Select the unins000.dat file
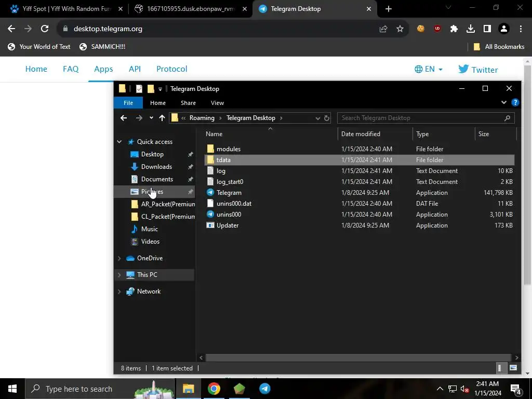Viewport: 532px width, 399px height. tap(234, 204)
